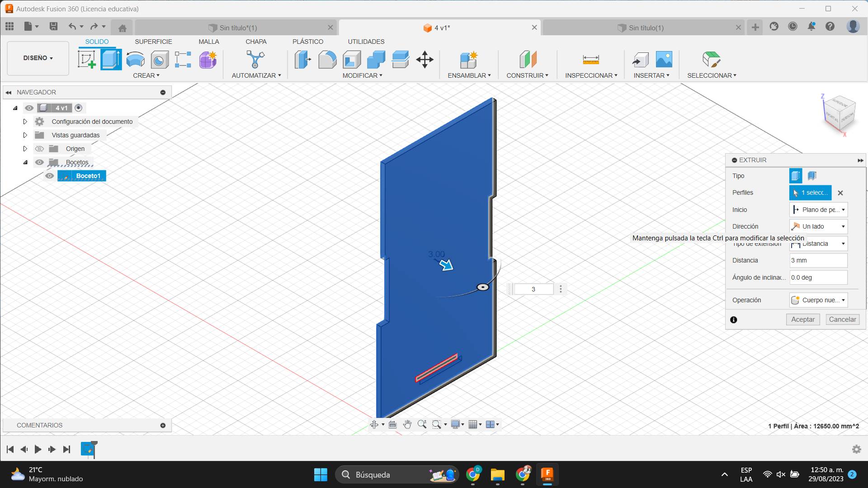Click the Home tab icon
Viewport: 868px width, 488px height.
pyautogui.click(x=122, y=28)
